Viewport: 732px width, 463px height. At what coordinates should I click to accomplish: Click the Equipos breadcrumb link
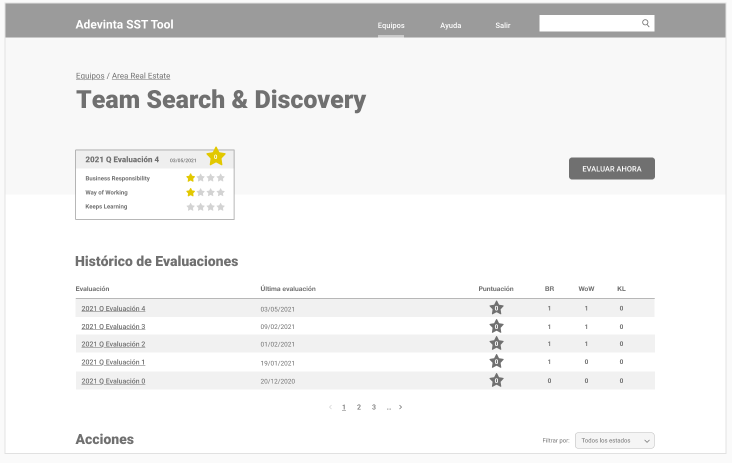point(89,76)
